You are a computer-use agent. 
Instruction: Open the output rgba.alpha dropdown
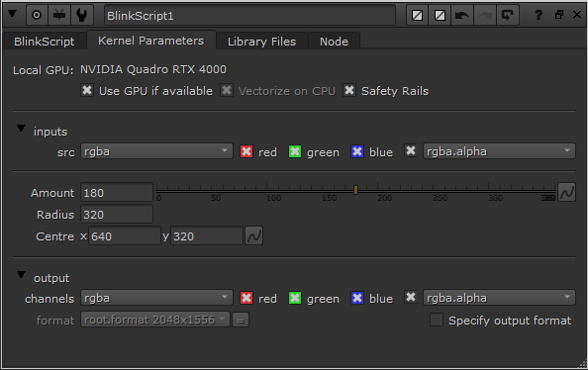pos(499,298)
